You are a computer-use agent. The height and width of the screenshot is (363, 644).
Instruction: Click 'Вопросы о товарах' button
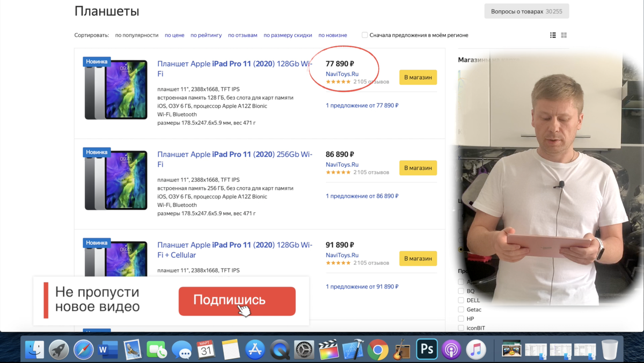(x=526, y=11)
